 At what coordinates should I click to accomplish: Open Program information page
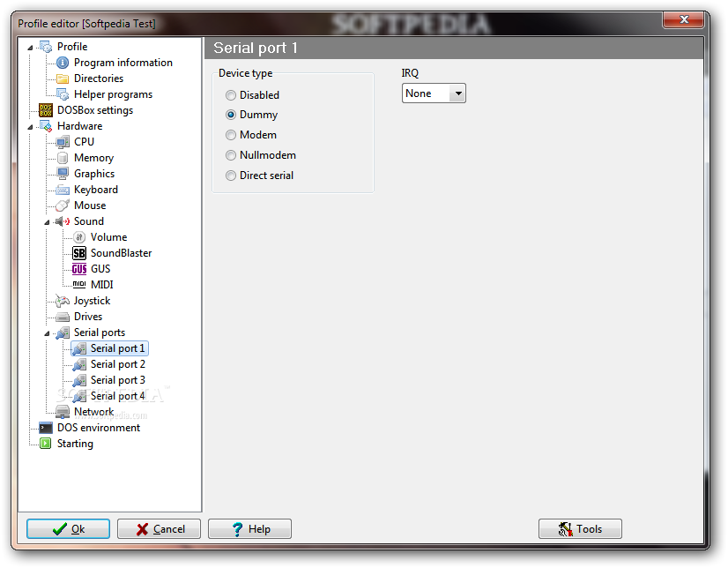[x=123, y=63]
